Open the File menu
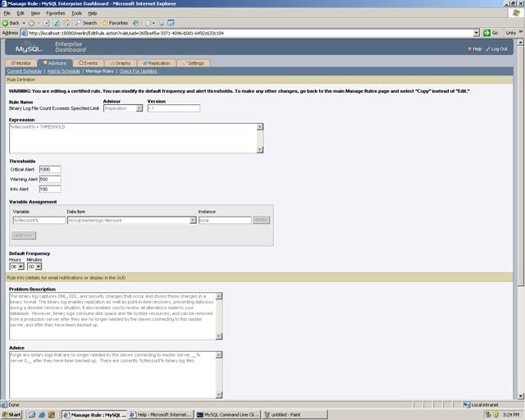Viewport: 525px width, 420px height. pos(7,13)
